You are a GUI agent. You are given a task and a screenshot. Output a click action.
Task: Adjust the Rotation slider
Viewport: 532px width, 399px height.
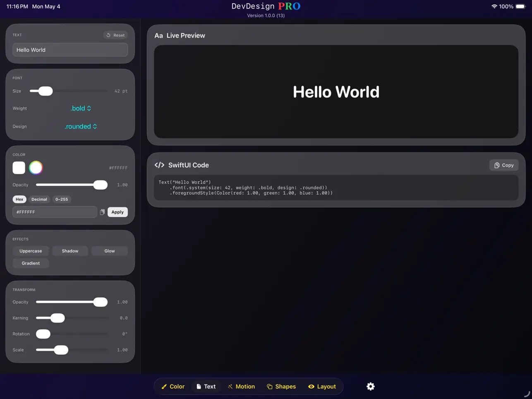[72, 334]
